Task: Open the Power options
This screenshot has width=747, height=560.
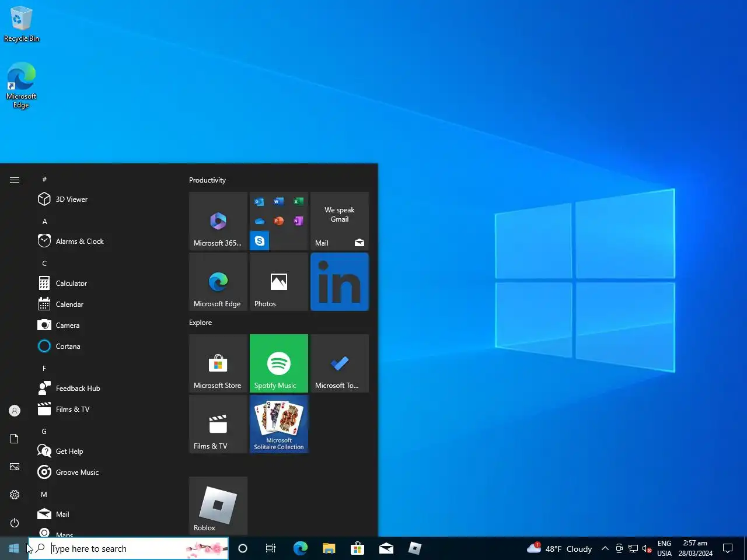Action: pos(15,523)
